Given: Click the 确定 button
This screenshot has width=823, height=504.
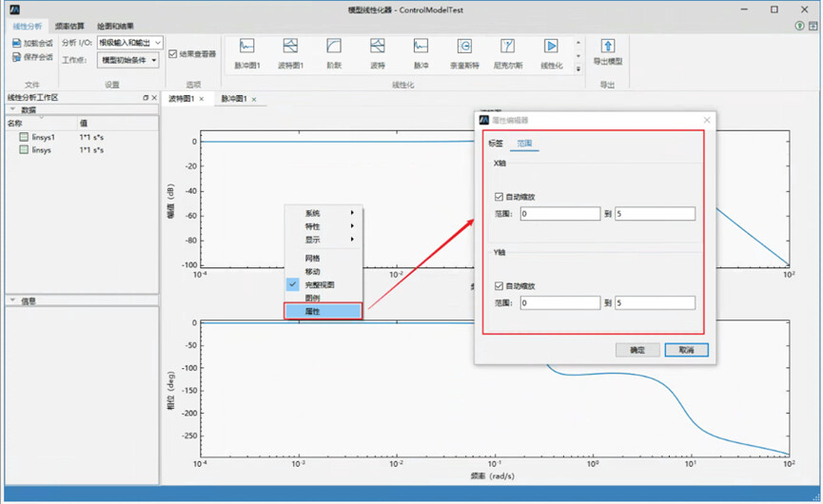Looking at the screenshot, I should 637,350.
